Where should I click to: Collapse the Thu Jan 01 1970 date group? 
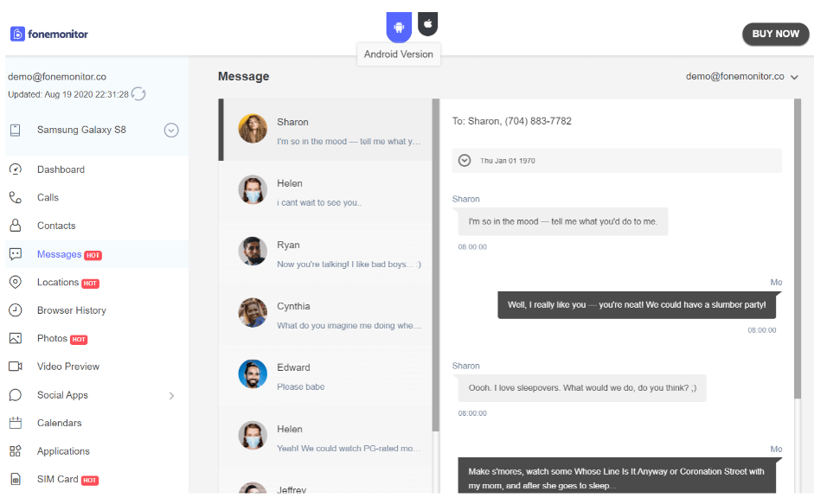tap(465, 161)
